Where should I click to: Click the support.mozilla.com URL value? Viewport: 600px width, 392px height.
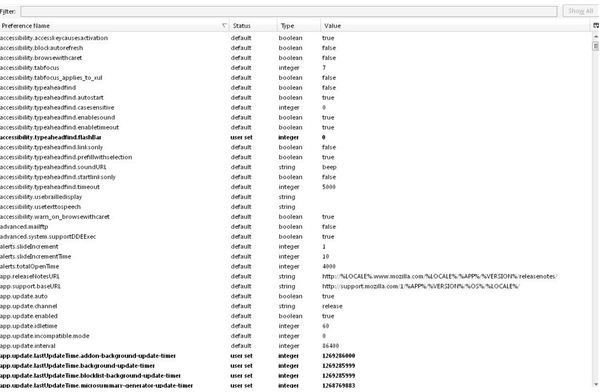421,287
